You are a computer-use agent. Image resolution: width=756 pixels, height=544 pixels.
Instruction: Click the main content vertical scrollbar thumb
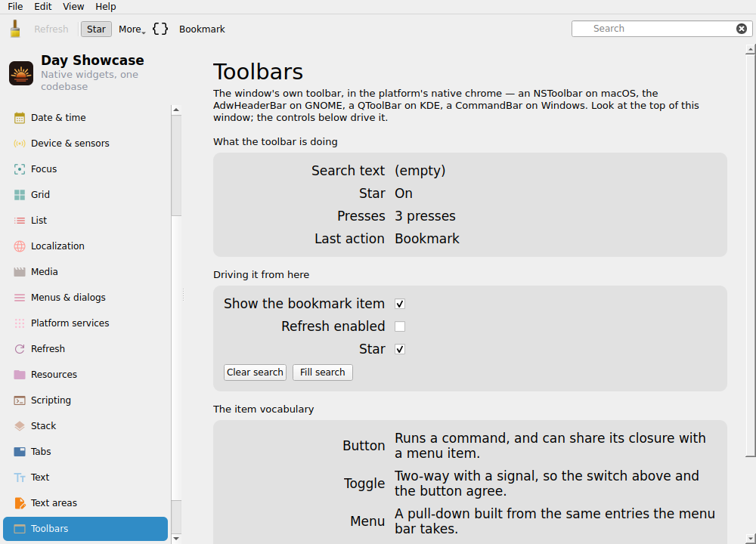[x=751, y=255]
